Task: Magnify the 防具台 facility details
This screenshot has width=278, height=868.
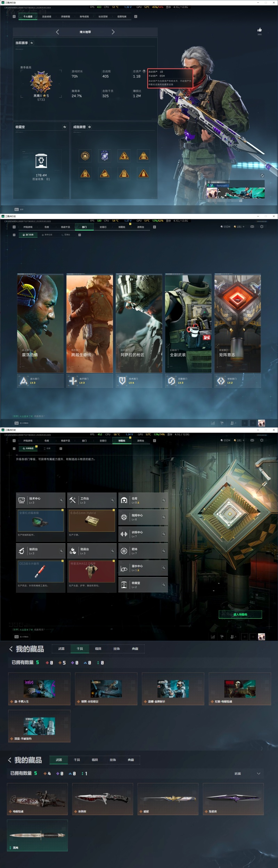Action: (x=113, y=551)
